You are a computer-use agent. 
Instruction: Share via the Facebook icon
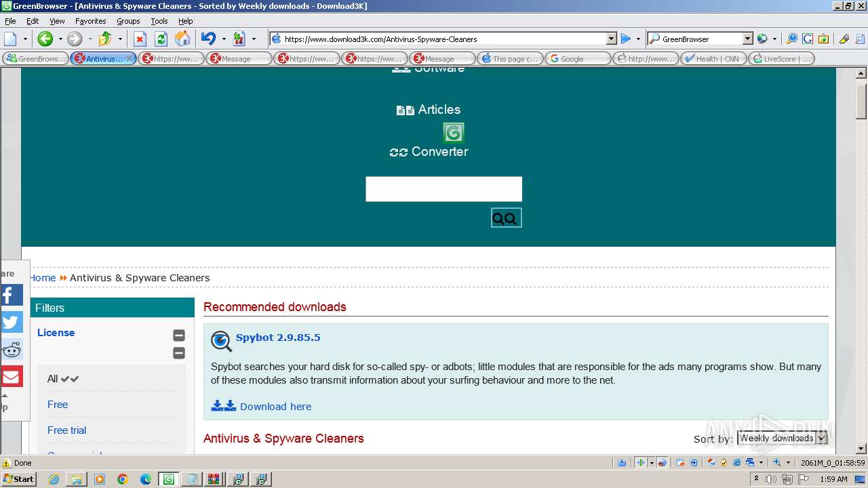pos(11,295)
